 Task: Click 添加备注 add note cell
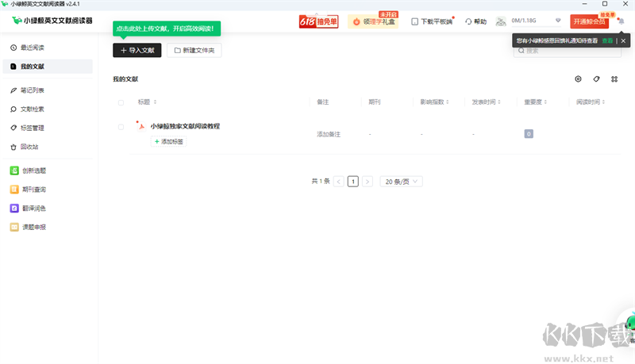click(x=329, y=134)
